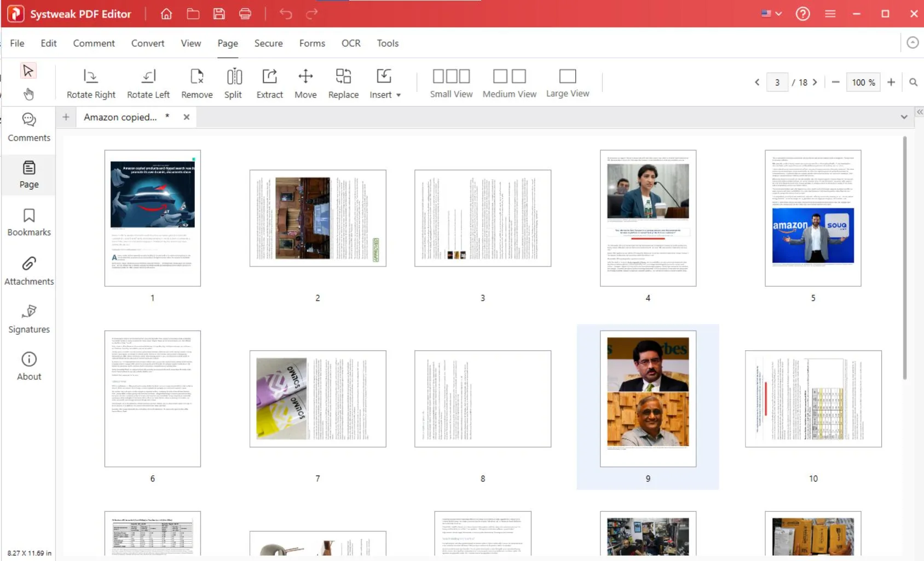Select page 5 thumbnail
Viewport: 924px width, 561px height.
coord(813,218)
